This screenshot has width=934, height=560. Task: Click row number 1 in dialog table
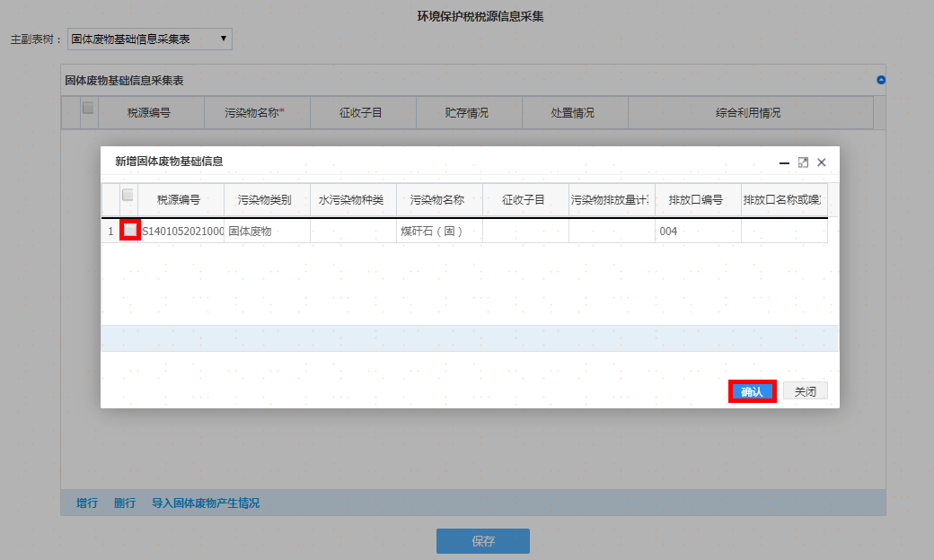(110, 231)
